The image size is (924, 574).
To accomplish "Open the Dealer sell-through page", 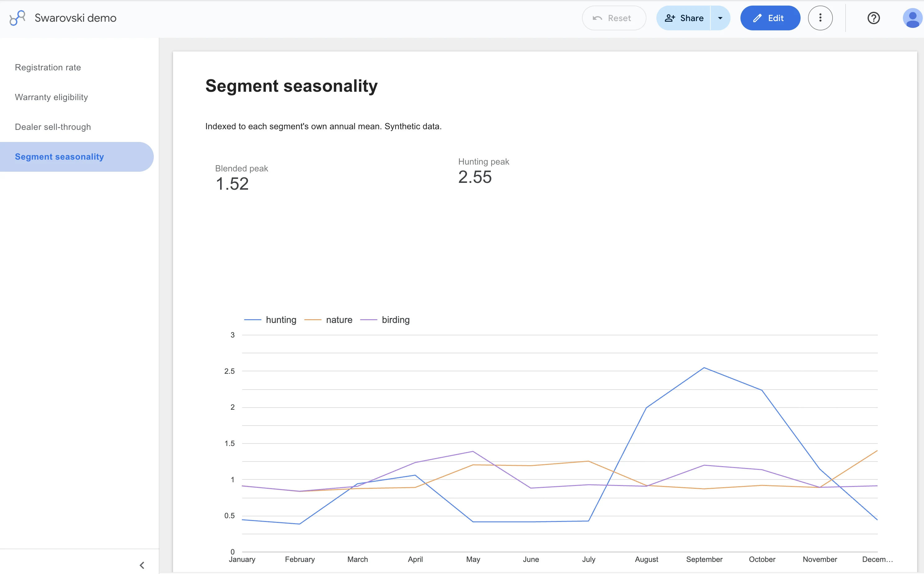I will (x=53, y=127).
